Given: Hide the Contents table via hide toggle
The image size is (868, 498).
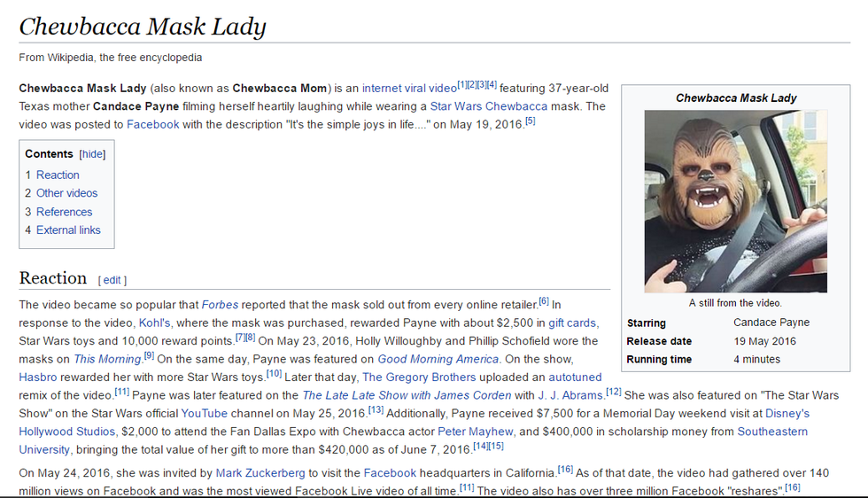Looking at the screenshot, I should tap(92, 154).
